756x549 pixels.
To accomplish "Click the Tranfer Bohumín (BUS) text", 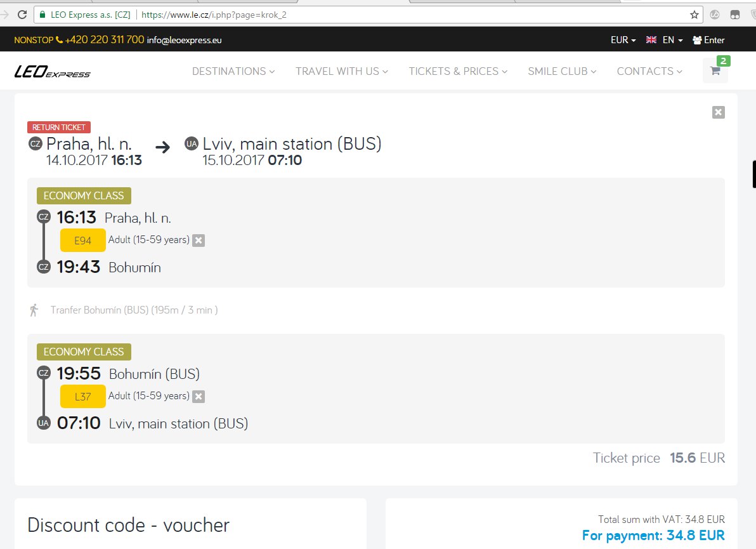I will [134, 310].
